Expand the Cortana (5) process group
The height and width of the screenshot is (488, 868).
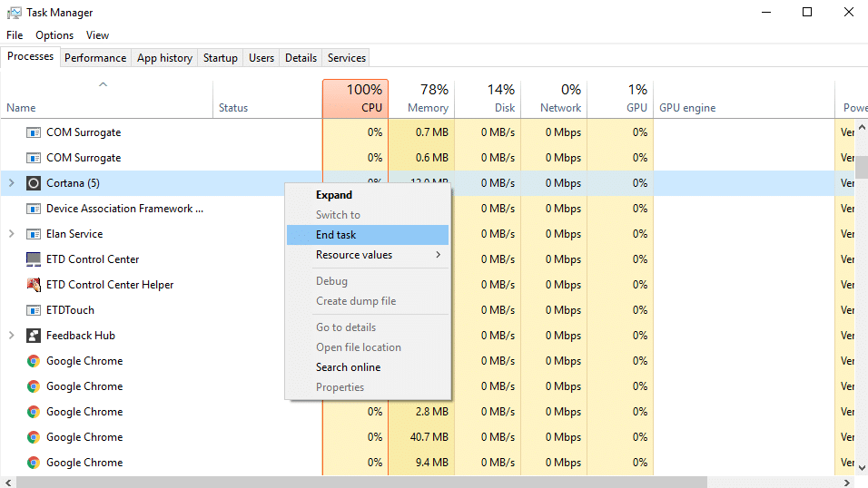click(x=11, y=183)
